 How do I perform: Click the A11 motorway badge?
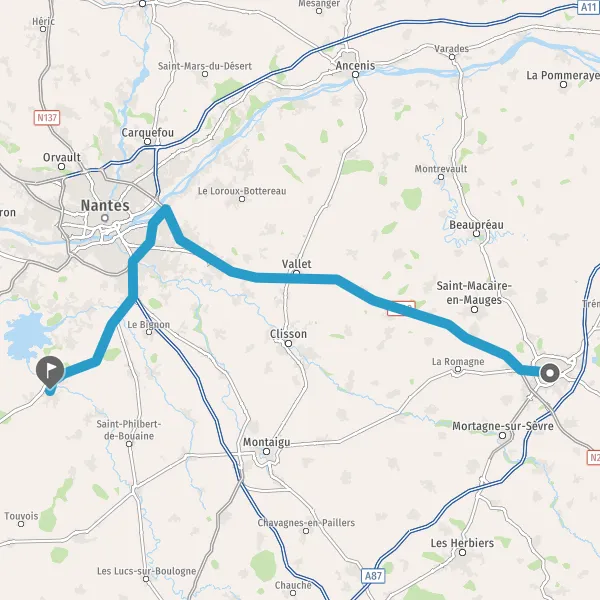coord(588,7)
